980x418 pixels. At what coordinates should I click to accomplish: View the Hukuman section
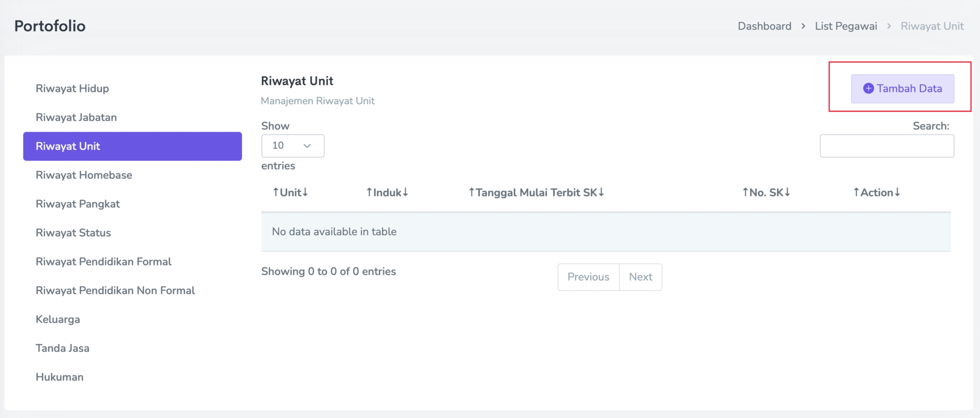60,377
